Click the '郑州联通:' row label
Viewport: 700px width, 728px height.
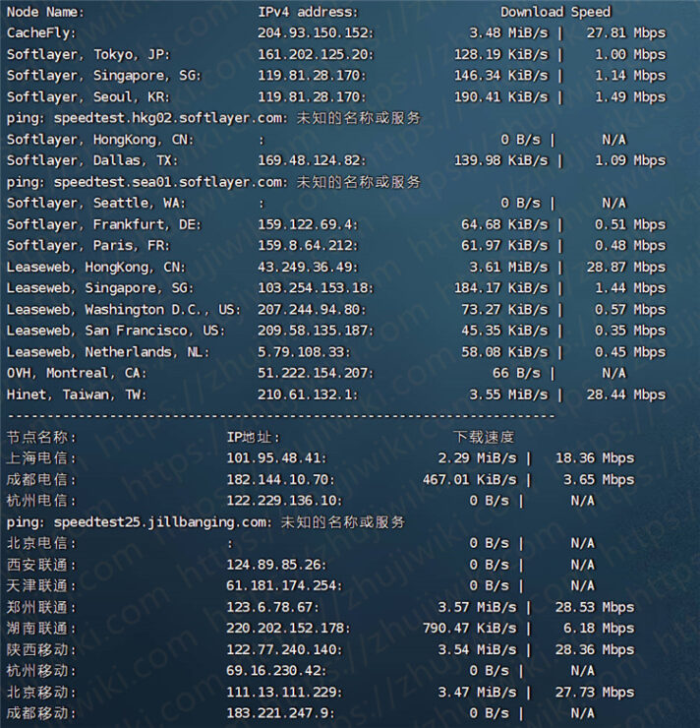(41, 607)
